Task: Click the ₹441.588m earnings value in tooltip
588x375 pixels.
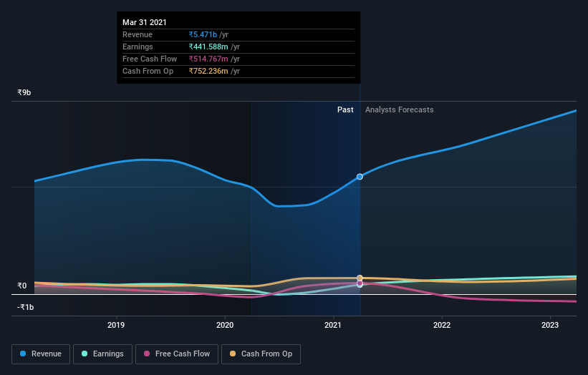Action: point(208,47)
